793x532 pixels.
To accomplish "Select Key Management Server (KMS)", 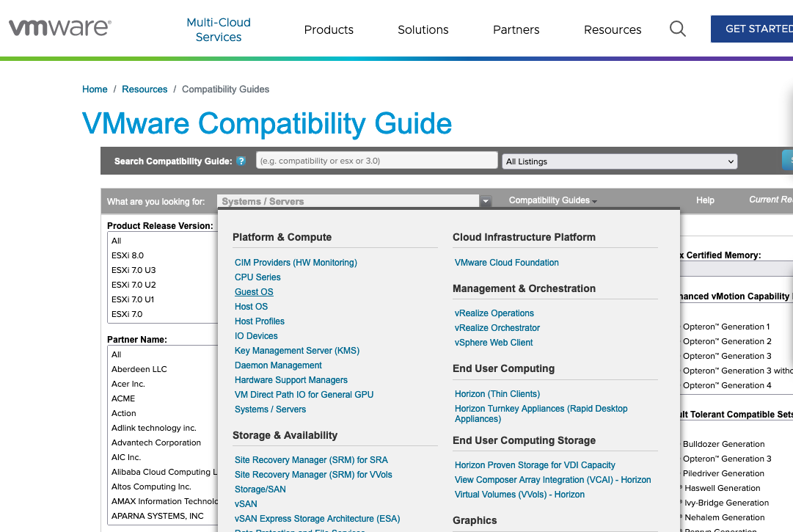I will pos(297,351).
